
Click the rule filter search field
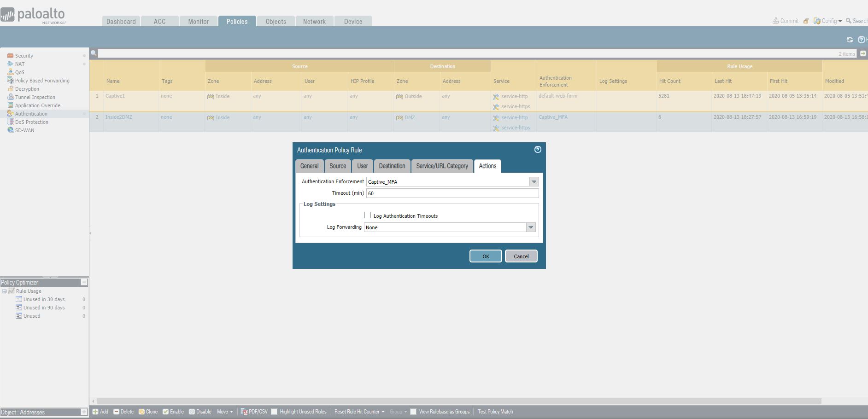(x=478, y=54)
